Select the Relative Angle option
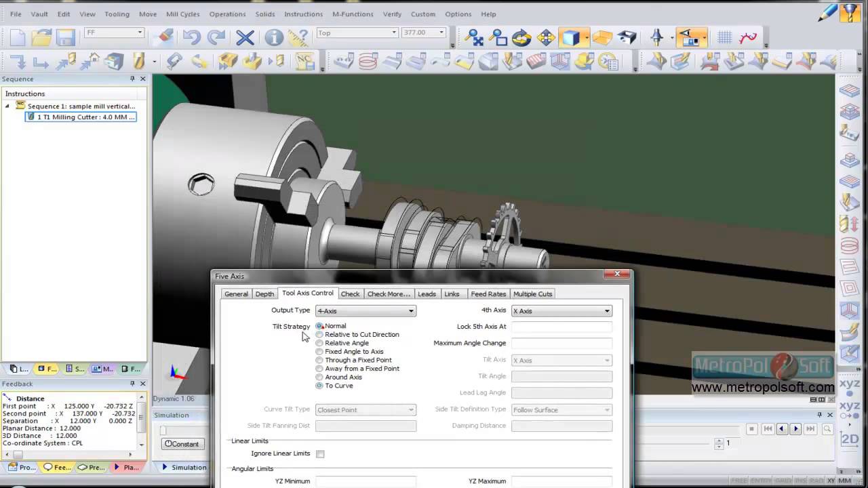Image resolution: width=868 pixels, height=488 pixels. [x=319, y=343]
